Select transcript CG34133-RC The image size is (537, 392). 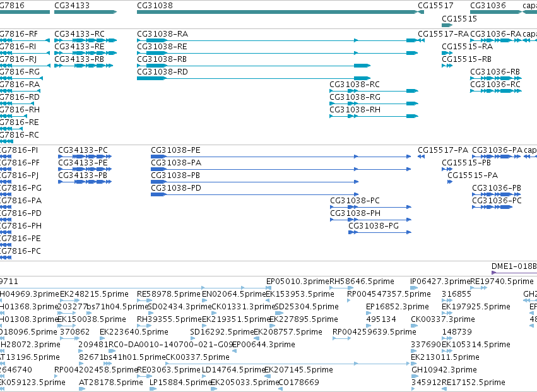tap(85, 40)
